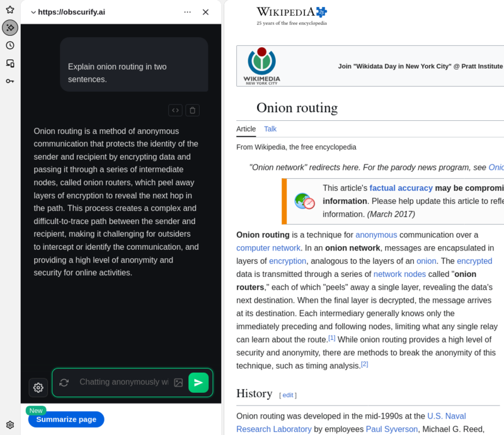The height and width of the screenshot is (435, 504).
Task: Follow the 'computer network' link
Action: pos(268,248)
